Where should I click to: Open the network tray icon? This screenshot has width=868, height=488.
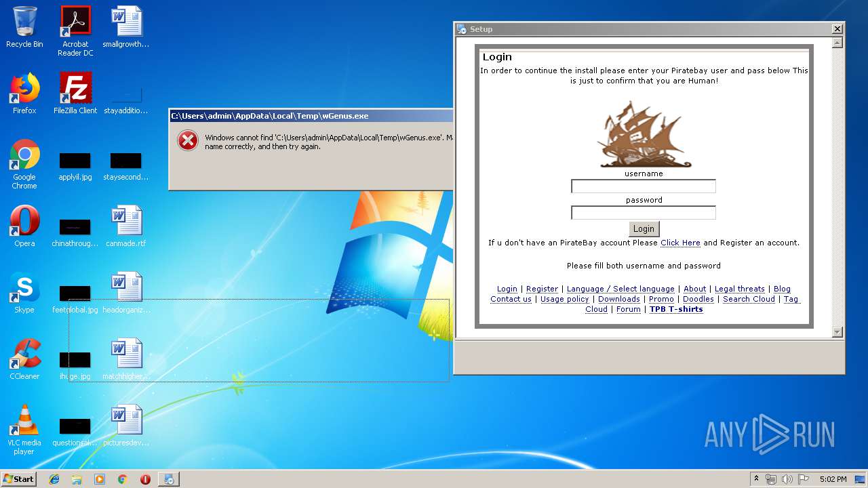771,479
